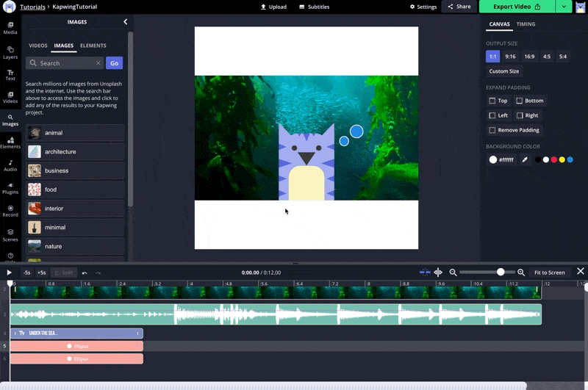Toggle the Left padding option
This screenshot has width=588, height=390.
[498, 115]
